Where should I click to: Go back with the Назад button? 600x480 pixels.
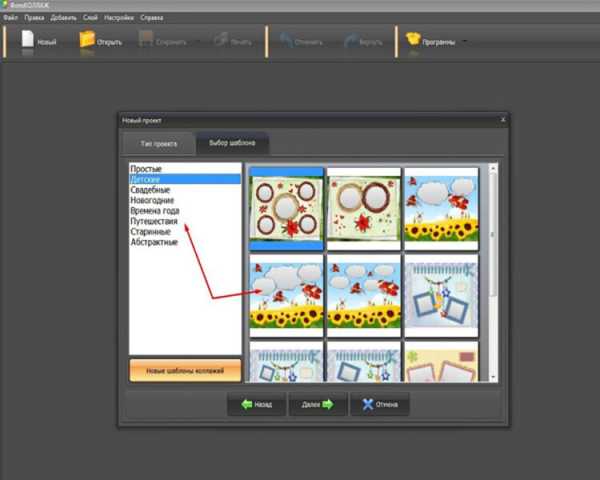257,404
